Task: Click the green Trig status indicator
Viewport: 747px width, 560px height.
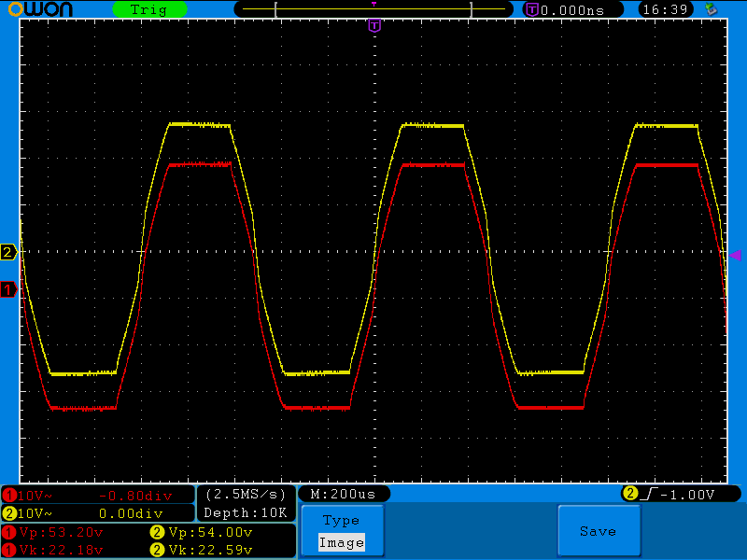Action: click(x=149, y=9)
